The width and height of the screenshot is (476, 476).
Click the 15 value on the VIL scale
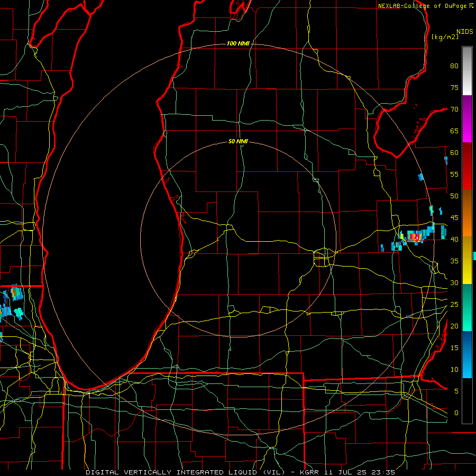(454, 347)
